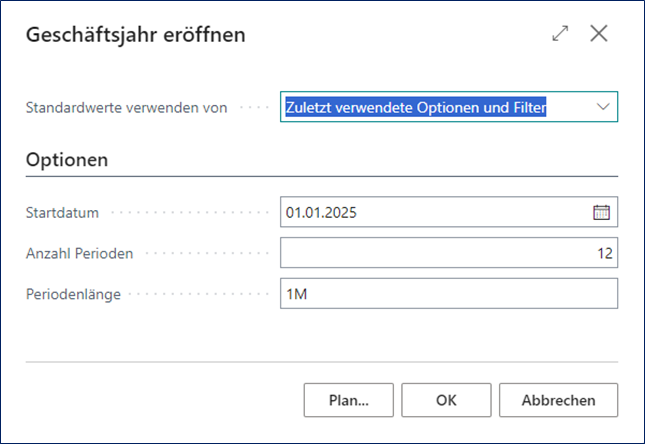Confirm with the OK button
This screenshot has width=645, height=444.
[x=446, y=400]
